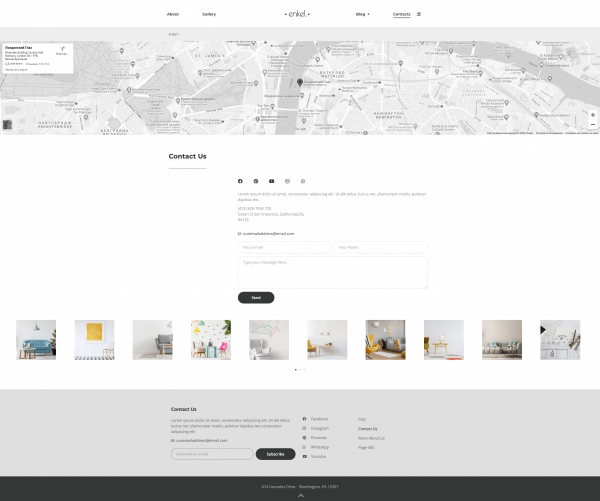Click the Subscribe button in footer

(x=275, y=454)
